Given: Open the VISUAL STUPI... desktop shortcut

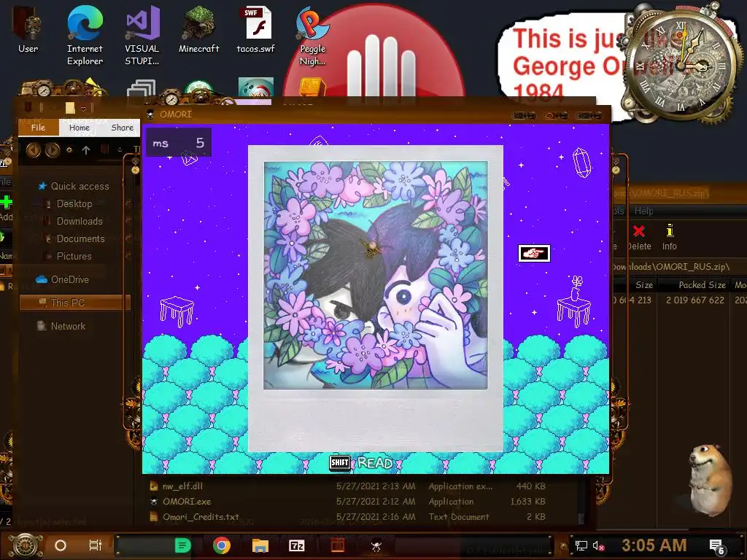Looking at the screenshot, I should tap(142, 36).
